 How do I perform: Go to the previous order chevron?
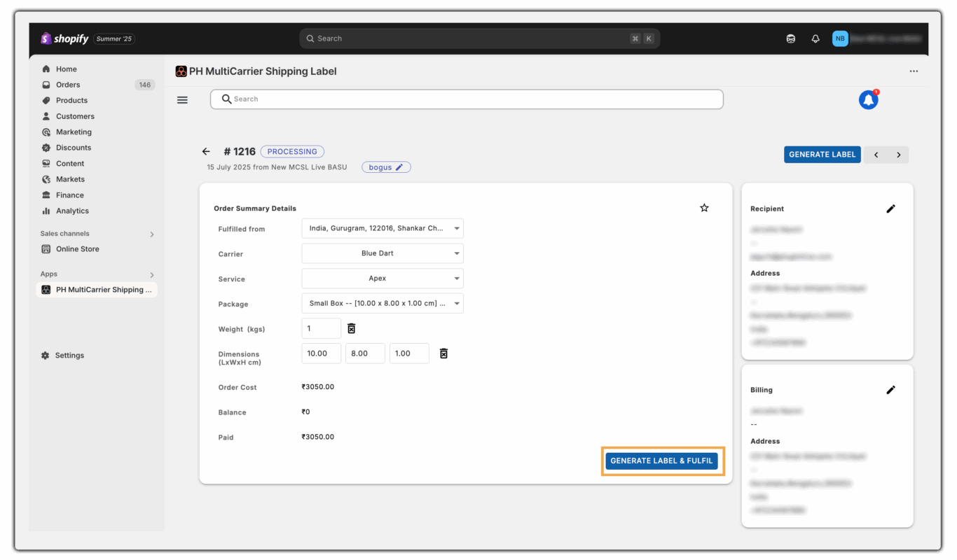point(876,155)
